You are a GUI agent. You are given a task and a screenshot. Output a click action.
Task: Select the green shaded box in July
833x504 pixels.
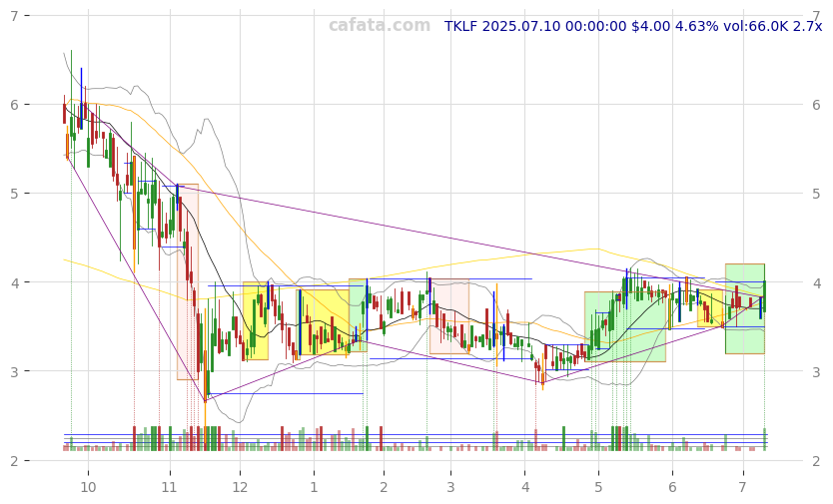click(745, 308)
